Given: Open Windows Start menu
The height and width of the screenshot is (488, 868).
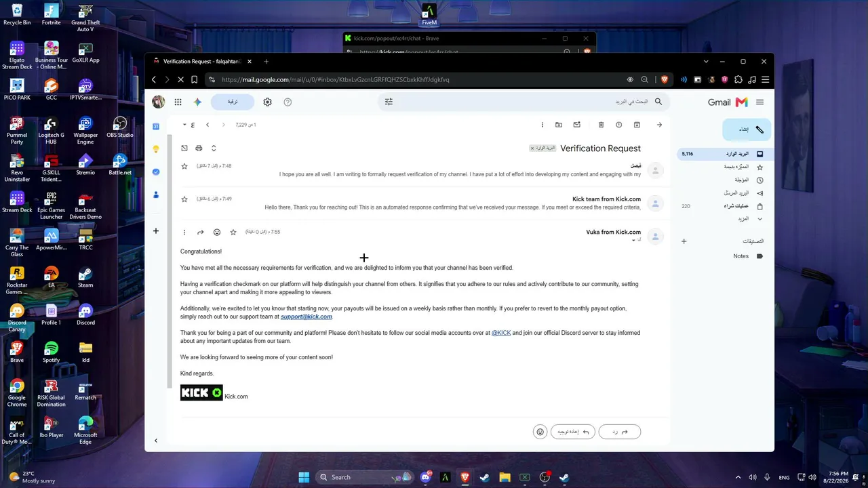Looking at the screenshot, I should click(x=304, y=477).
